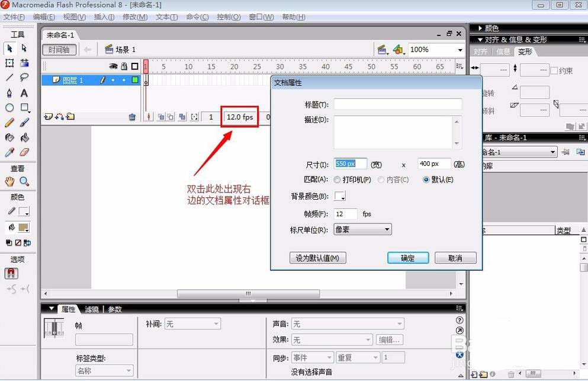Select the Gradient Transform tool

[24, 63]
